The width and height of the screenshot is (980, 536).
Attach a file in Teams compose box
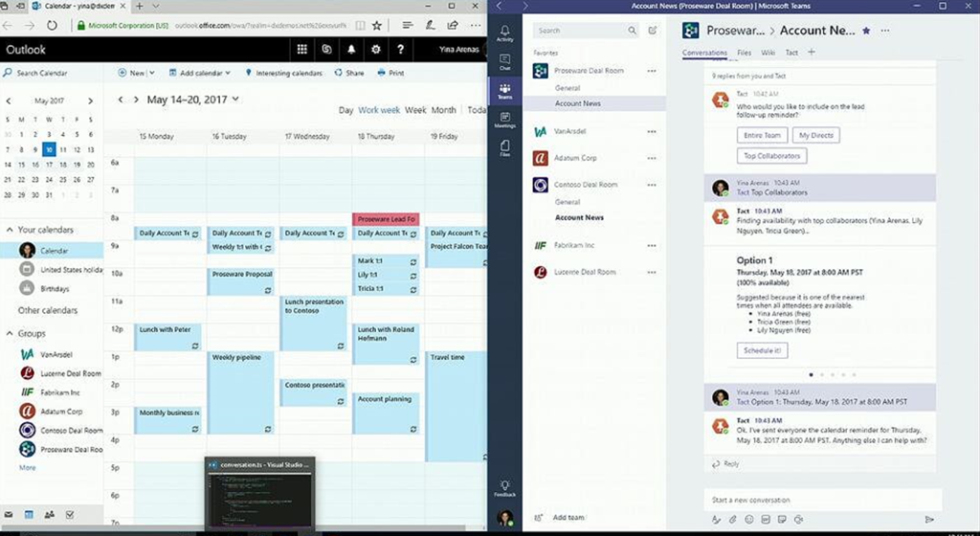pyautogui.click(x=732, y=519)
